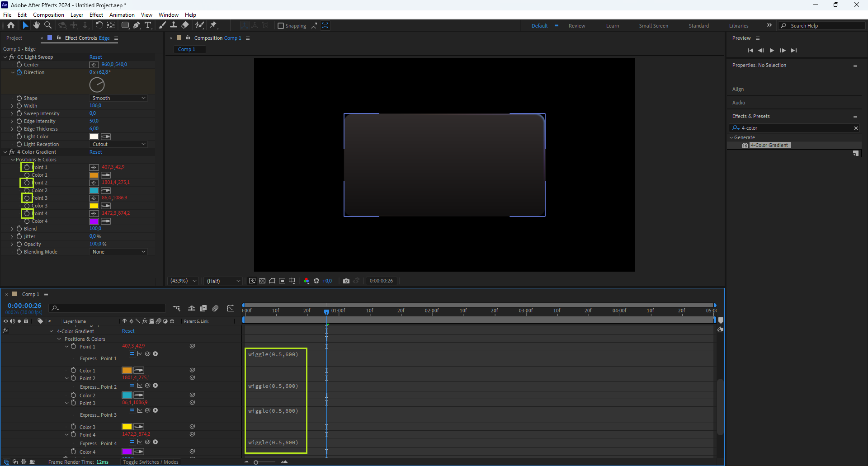Select the Rectangle shape tool
Screen dimensions: 868x466
coord(125,25)
